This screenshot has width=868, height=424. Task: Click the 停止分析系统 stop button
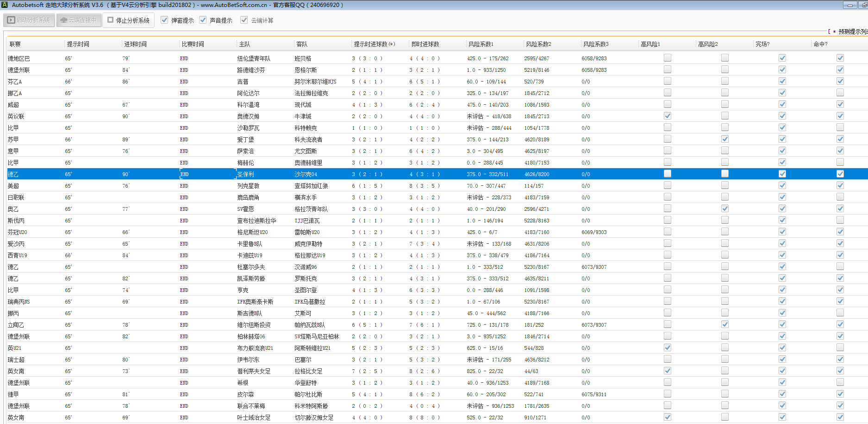coord(129,20)
